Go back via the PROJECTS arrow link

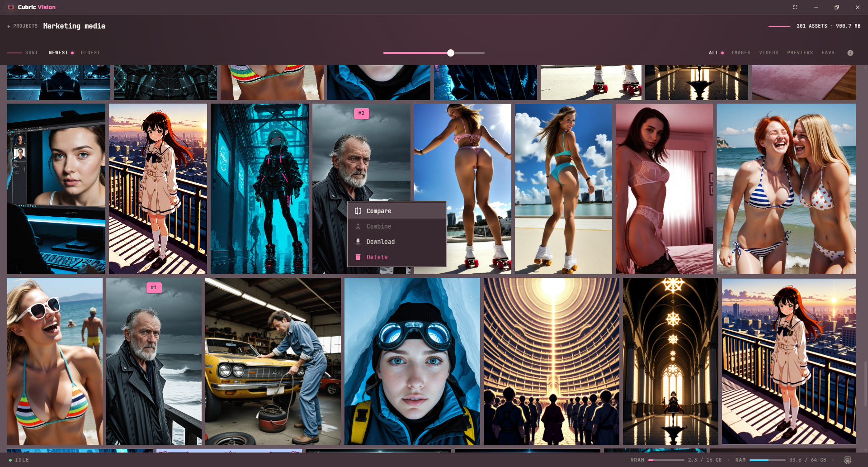coord(23,26)
